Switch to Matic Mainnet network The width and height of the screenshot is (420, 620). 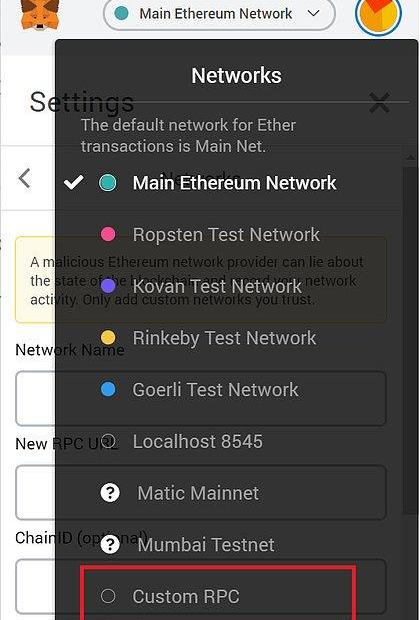click(x=198, y=493)
